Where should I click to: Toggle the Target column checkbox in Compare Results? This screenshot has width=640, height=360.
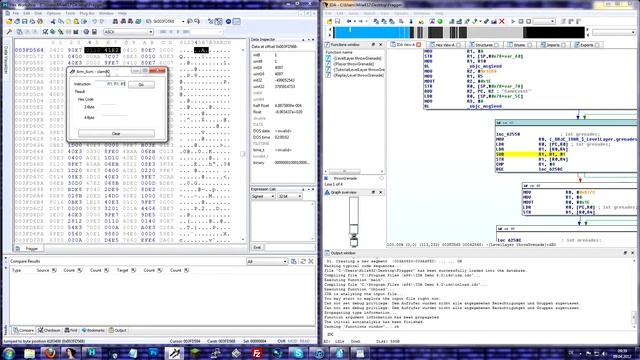click(x=133, y=270)
